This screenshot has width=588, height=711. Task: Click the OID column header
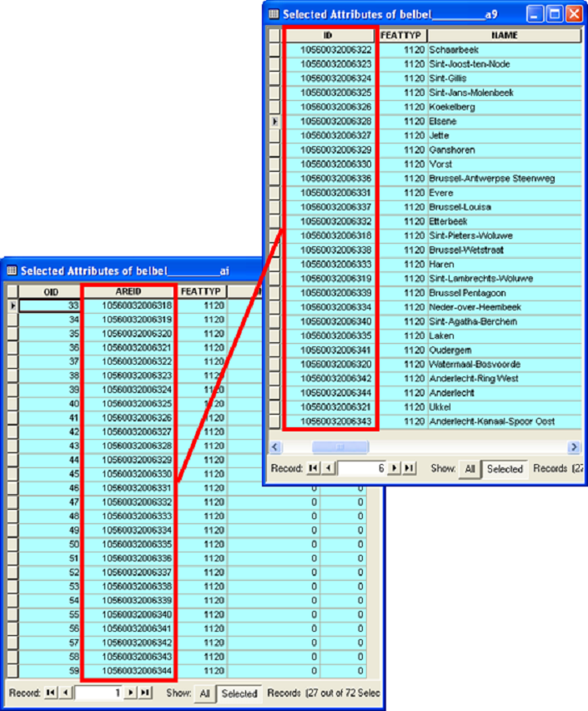point(50,291)
